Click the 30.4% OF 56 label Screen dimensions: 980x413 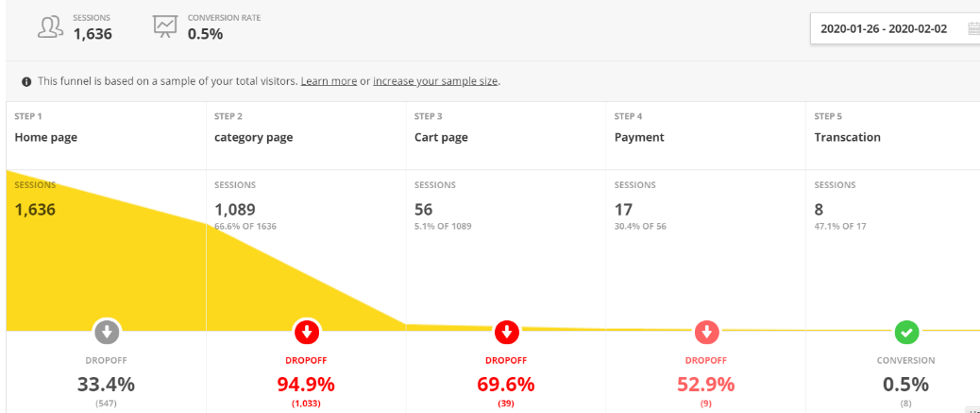coord(640,227)
